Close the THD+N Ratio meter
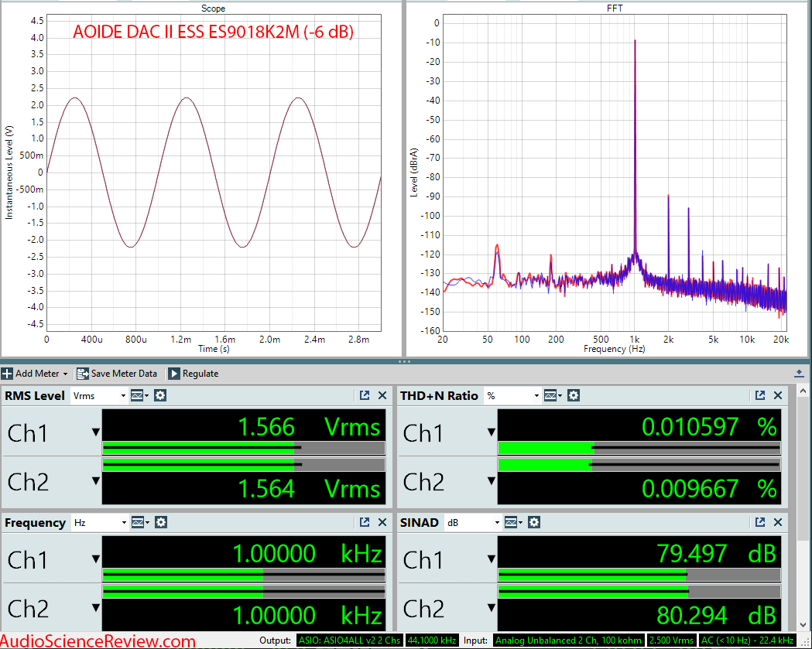This screenshot has height=649, width=812. (778, 395)
